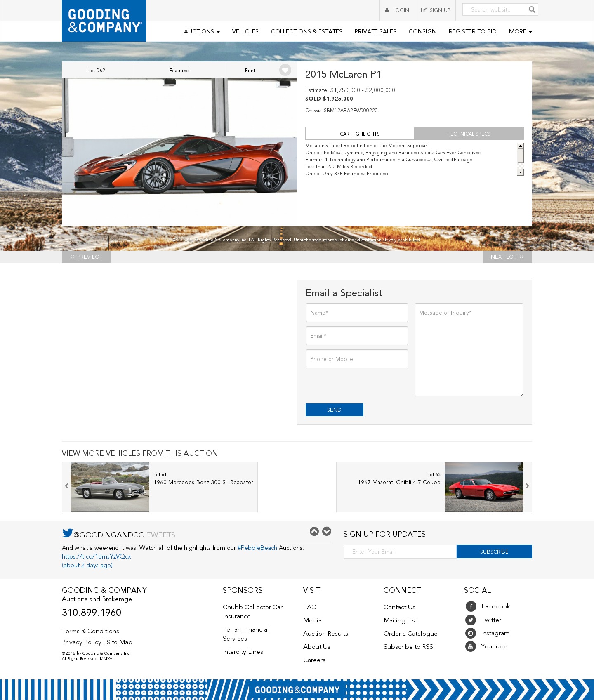Click 1967 Maserati Ghibli 4.7 Coupe title
Image resolution: width=594 pixels, height=700 pixels.
pos(399,482)
